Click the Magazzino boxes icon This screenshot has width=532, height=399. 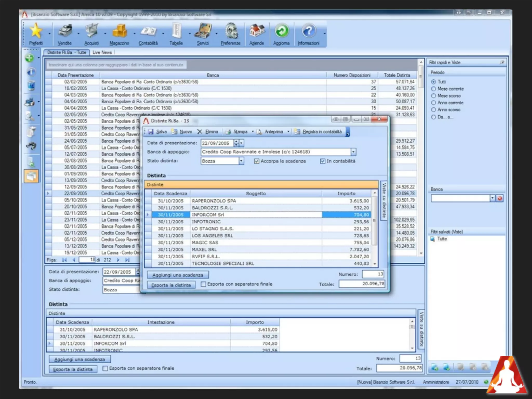(x=119, y=31)
